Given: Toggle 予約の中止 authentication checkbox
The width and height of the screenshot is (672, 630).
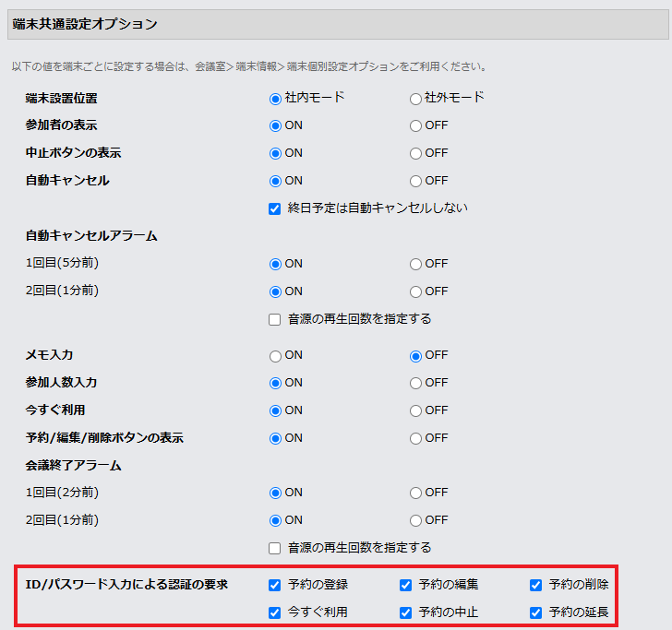Looking at the screenshot, I should (405, 612).
